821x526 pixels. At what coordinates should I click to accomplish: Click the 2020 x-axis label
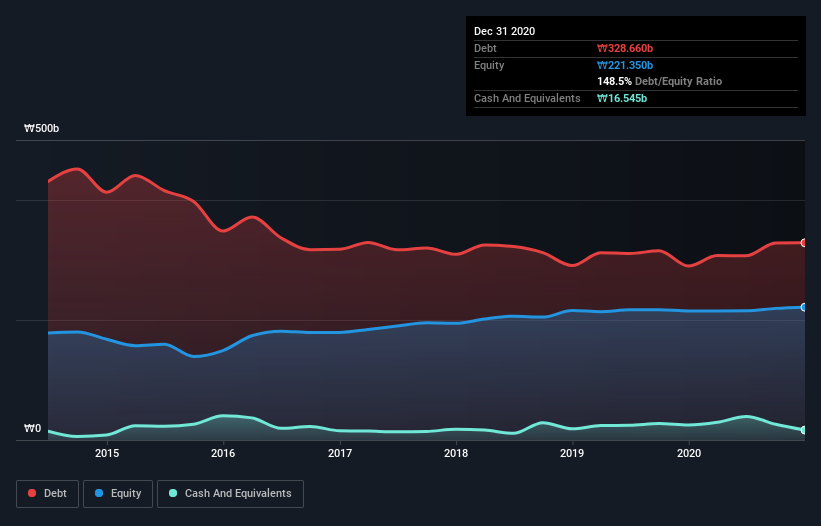(x=689, y=453)
